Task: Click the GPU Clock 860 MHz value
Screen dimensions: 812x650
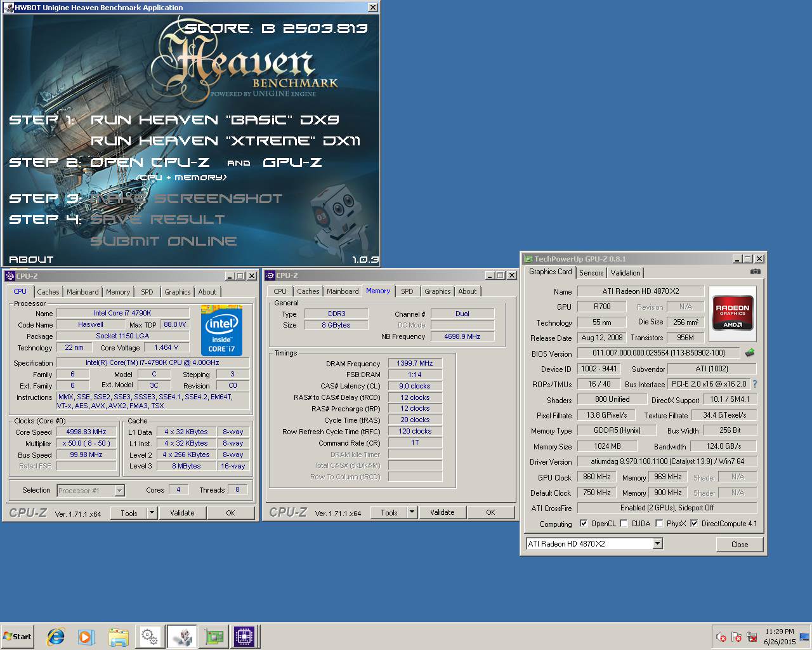Action: (x=597, y=477)
